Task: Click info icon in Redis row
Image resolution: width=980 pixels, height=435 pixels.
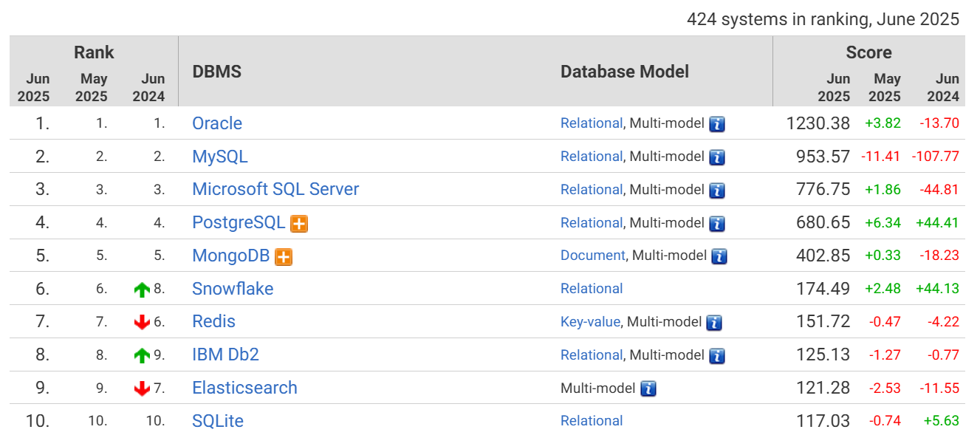Action: pyautogui.click(x=714, y=323)
